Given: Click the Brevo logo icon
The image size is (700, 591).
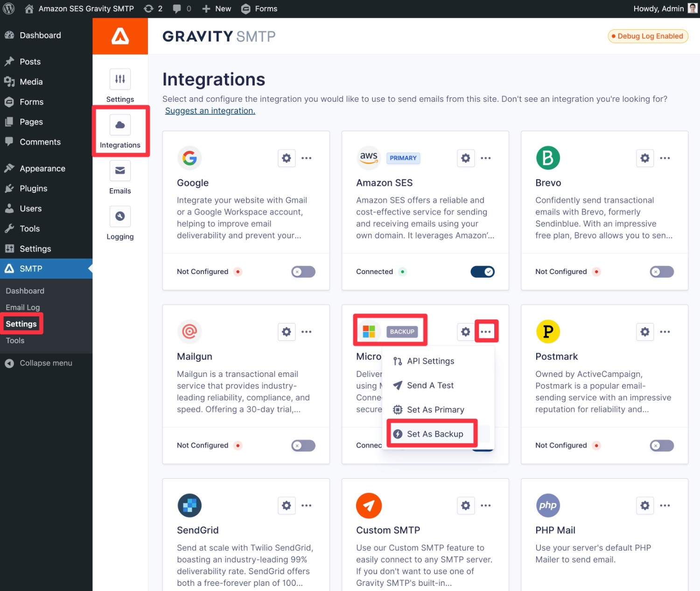Looking at the screenshot, I should coord(548,158).
